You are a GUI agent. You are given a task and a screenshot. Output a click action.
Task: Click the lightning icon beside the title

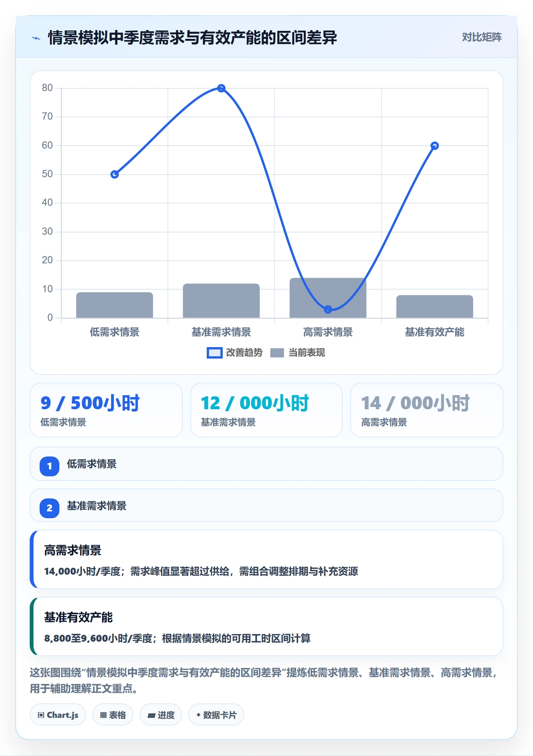point(36,38)
